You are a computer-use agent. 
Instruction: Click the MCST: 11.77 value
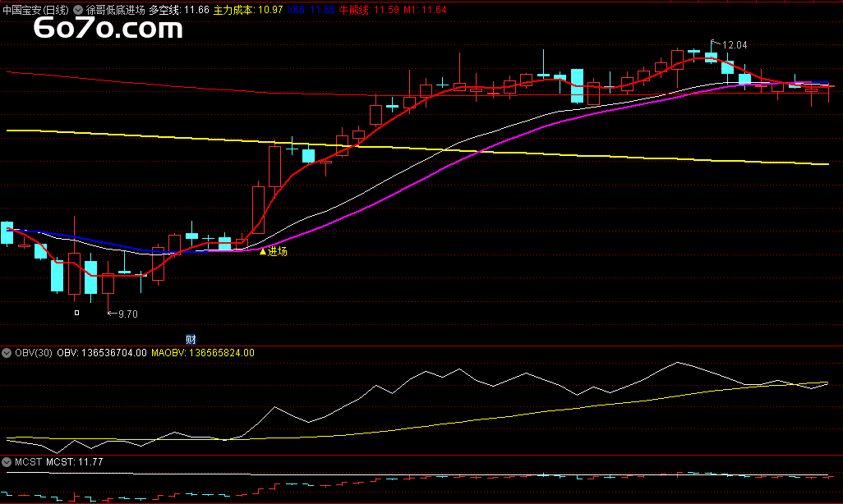[x=74, y=462]
